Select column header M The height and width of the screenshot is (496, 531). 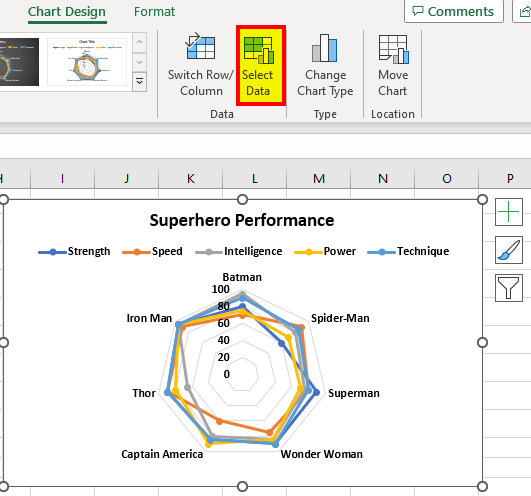(x=319, y=178)
